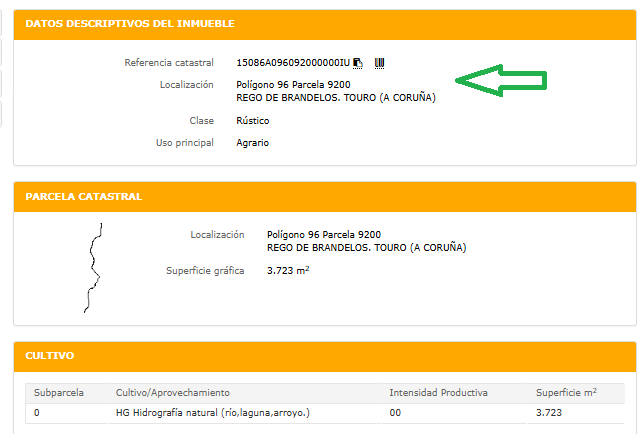Click the 3.723 surface cell in the crop table

(550, 412)
